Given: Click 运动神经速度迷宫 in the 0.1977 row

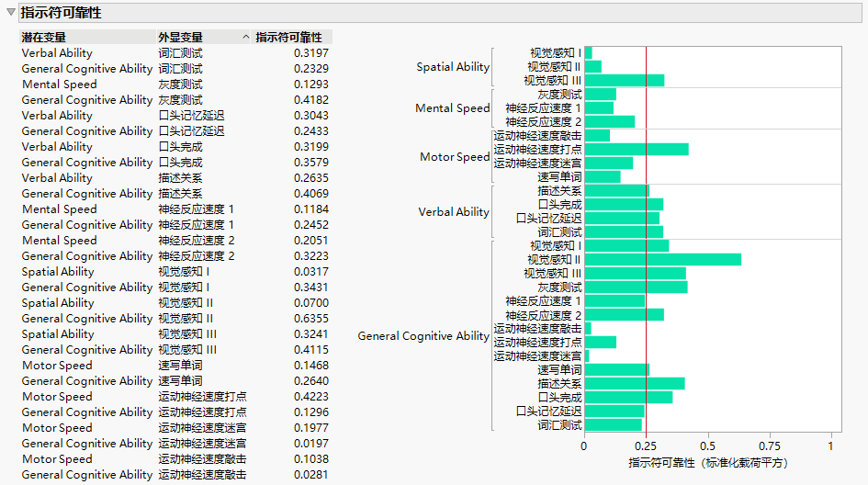Looking at the screenshot, I should coord(202,428).
